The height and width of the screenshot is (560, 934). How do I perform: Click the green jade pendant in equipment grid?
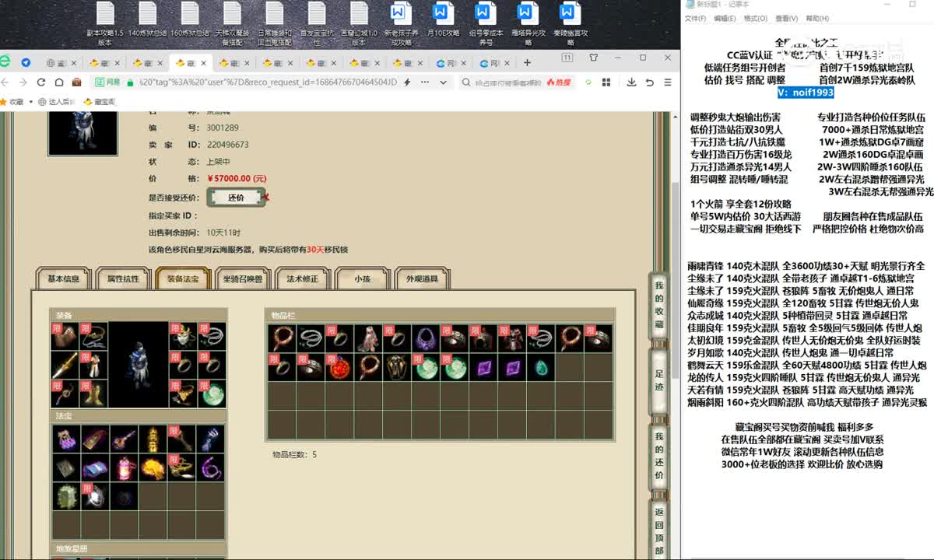tap(214, 394)
